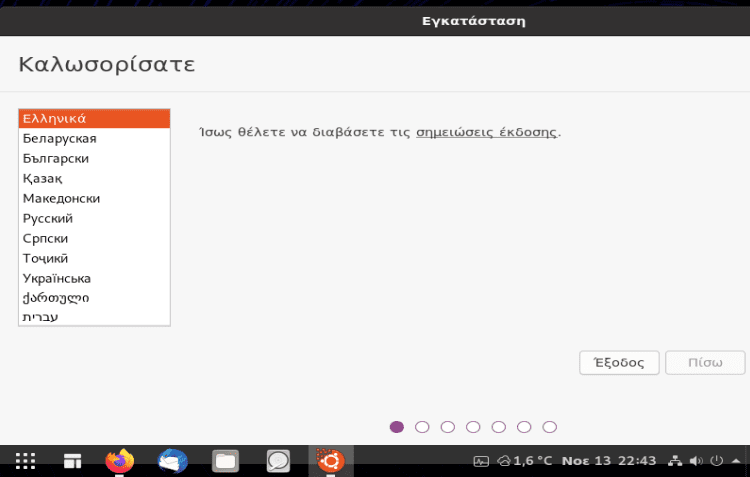
Task: Open the Files manager from taskbar
Action: click(225, 461)
